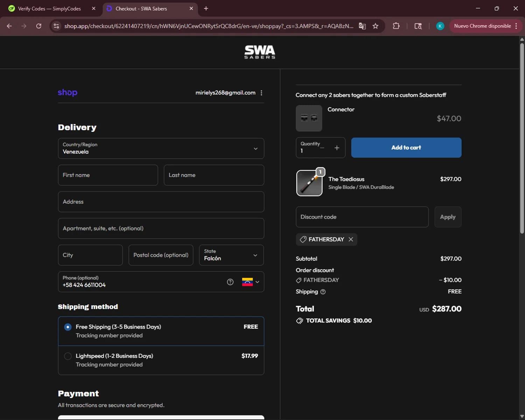Select the Checkout - SWA Sabers tab
The image size is (525, 420).
coord(141,9)
